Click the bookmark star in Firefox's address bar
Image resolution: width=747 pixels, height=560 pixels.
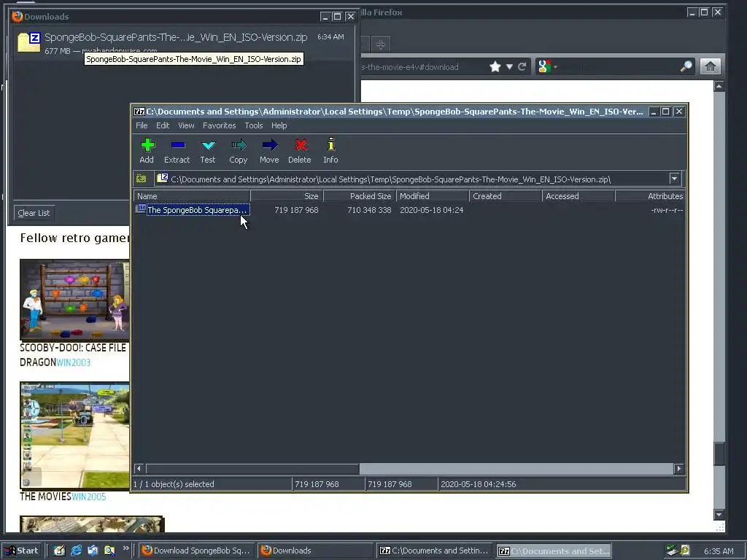tap(495, 66)
